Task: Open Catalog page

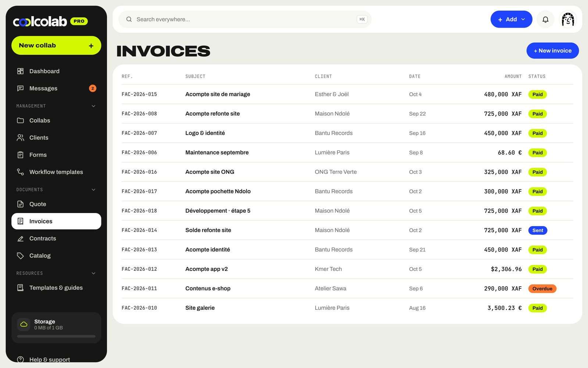Action: point(56,256)
